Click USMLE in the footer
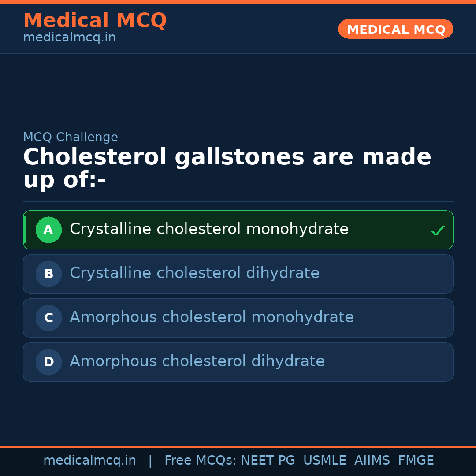The image size is (476, 476). point(324,461)
